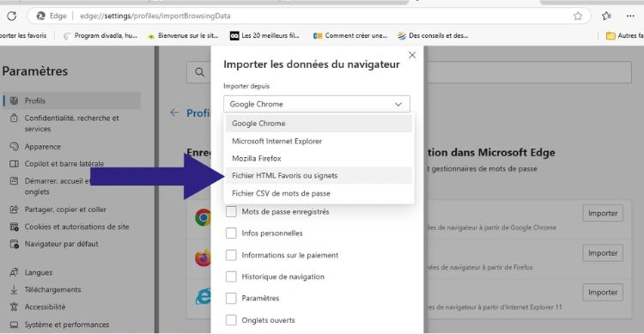Click Importer for Google Chrome

tap(603, 213)
